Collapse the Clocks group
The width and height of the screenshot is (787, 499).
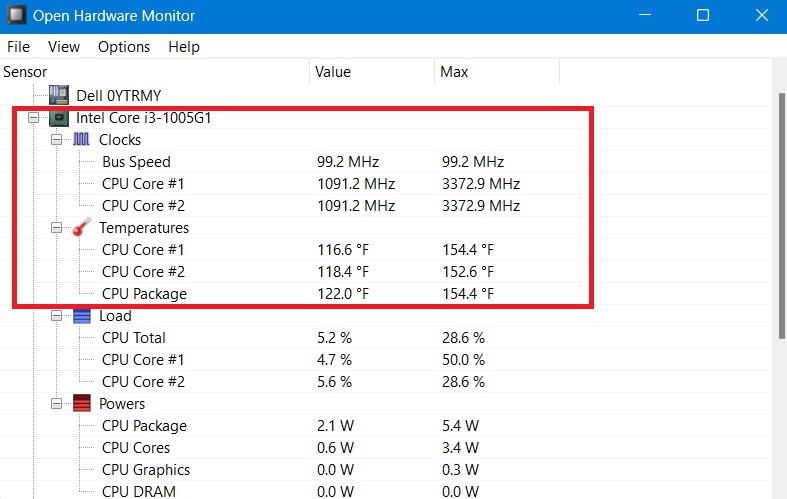click(56, 140)
